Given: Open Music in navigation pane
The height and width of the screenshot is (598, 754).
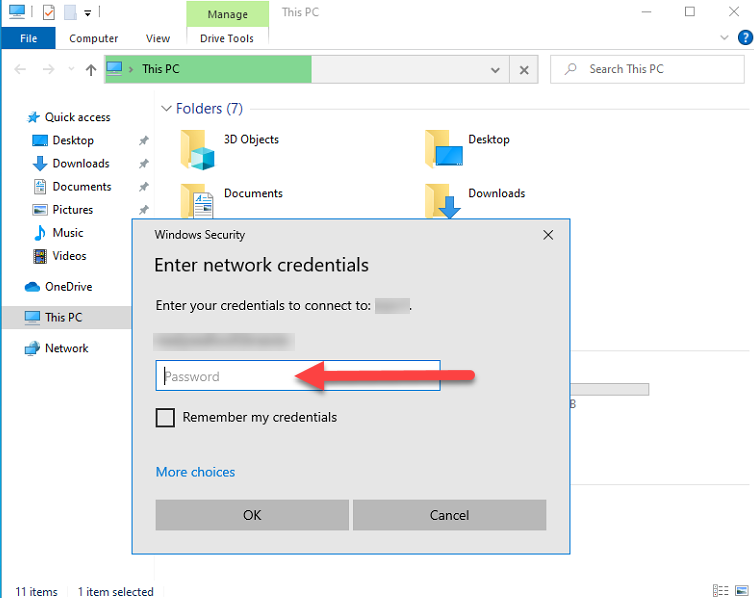Looking at the screenshot, I should pos(68,233).
